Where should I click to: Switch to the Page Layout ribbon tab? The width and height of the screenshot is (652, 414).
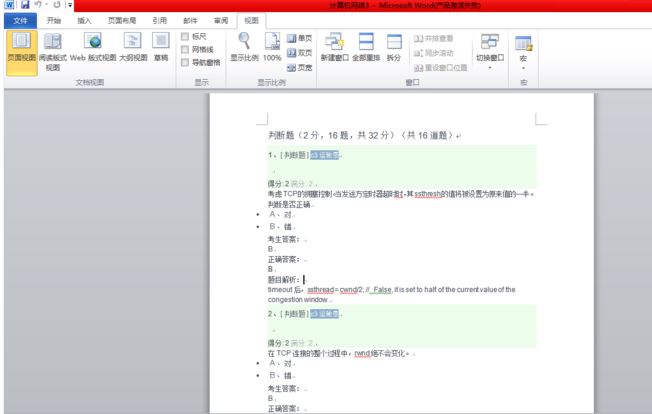122,20
